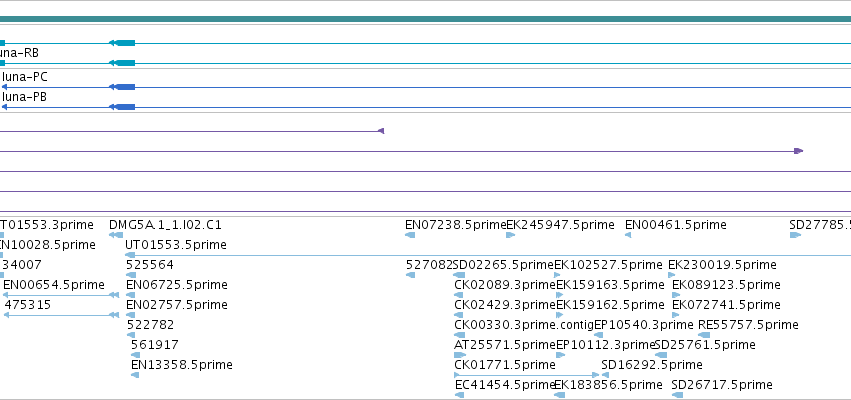Viewport: 851px width, 400px height.
Task: Click the SD27785 EST marker
Action: [x=795, y=235]
